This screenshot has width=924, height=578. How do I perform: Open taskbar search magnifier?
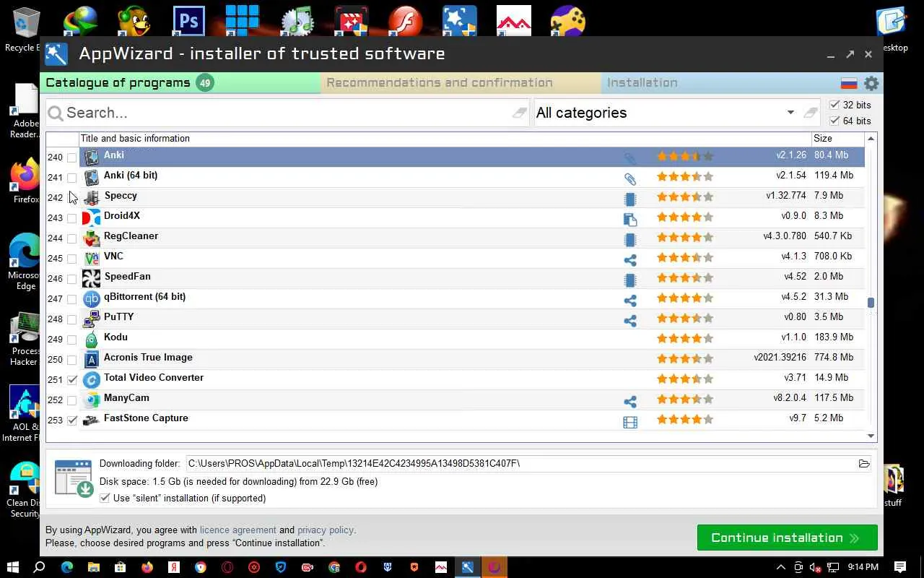pyautogui.click(x=40, y=567)
